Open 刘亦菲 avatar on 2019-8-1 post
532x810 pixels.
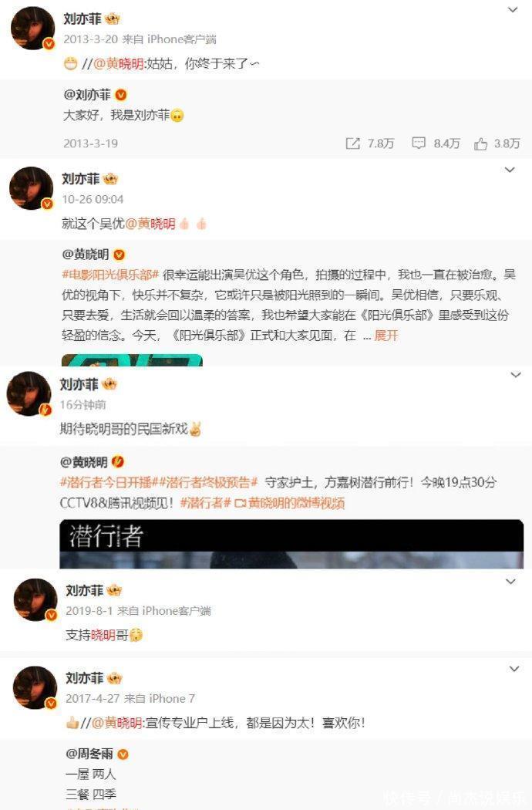point(35,599)
